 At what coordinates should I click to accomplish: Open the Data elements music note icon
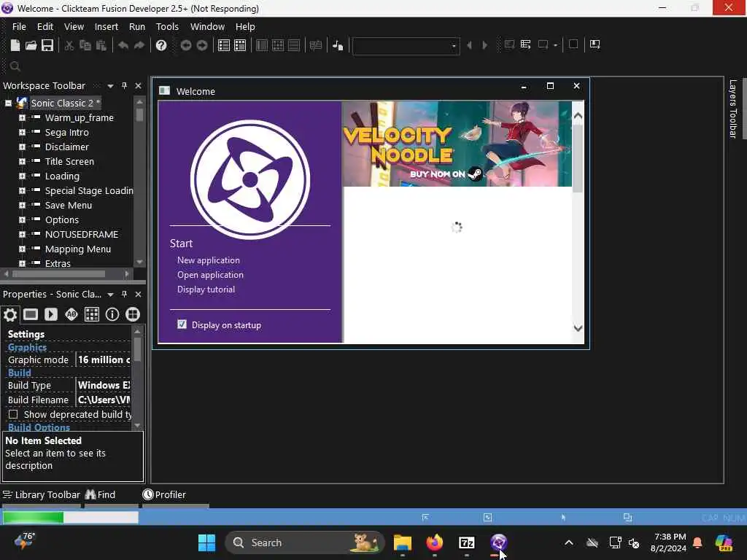(338, 45)
